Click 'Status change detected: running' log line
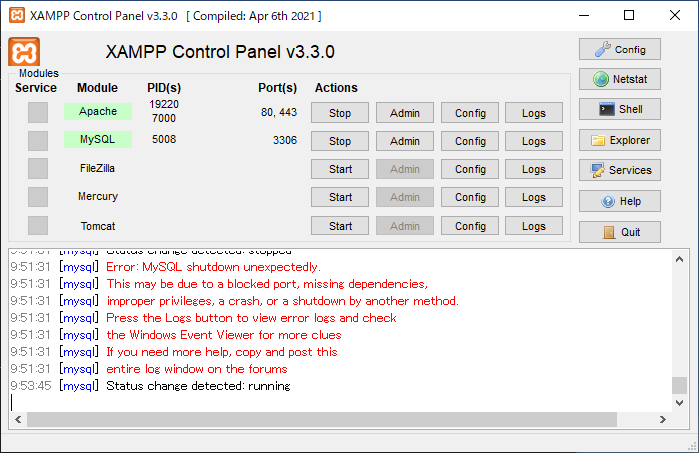Viewport: 699px width, 453px height. 198,386
